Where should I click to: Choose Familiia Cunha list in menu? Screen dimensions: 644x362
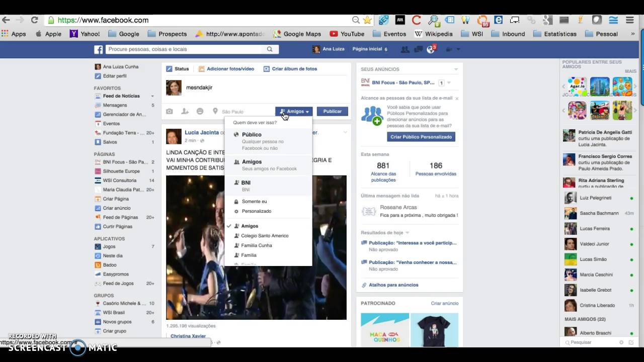pyautogui.click(x=268, y=245)
